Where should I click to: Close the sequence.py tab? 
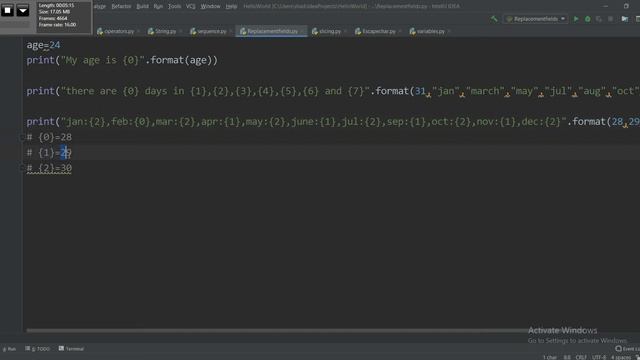231,31
